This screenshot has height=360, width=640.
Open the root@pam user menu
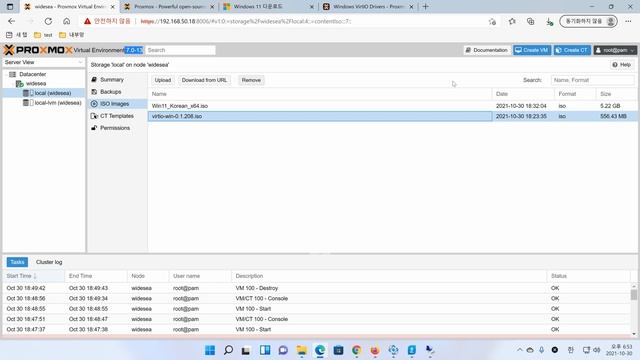615,50
